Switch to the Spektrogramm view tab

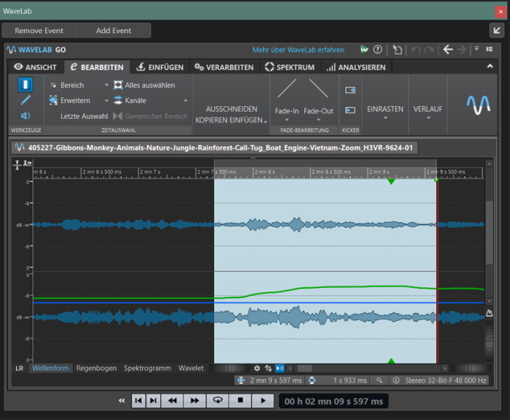pos(147,368)
